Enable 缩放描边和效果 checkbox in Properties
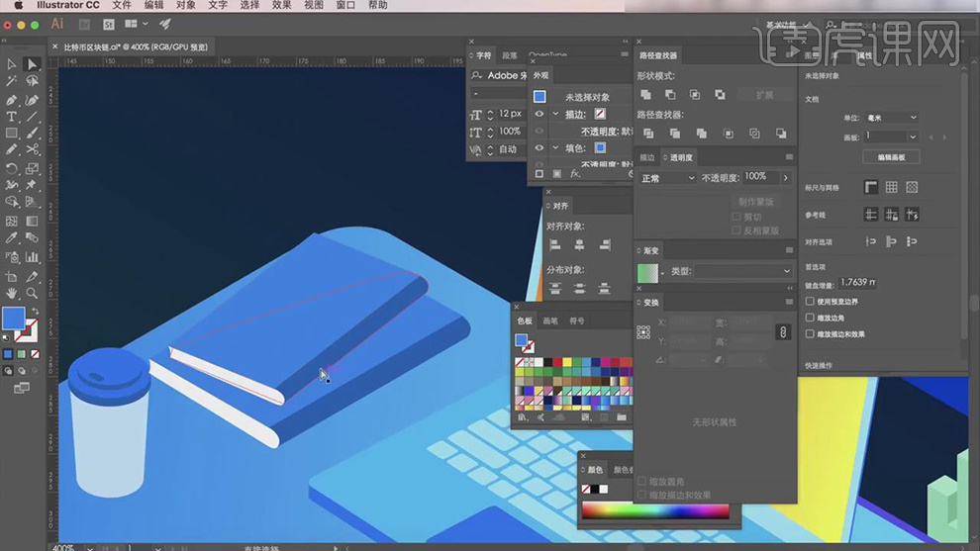Screen dimensions: 980x551 (x=810, y=333)
